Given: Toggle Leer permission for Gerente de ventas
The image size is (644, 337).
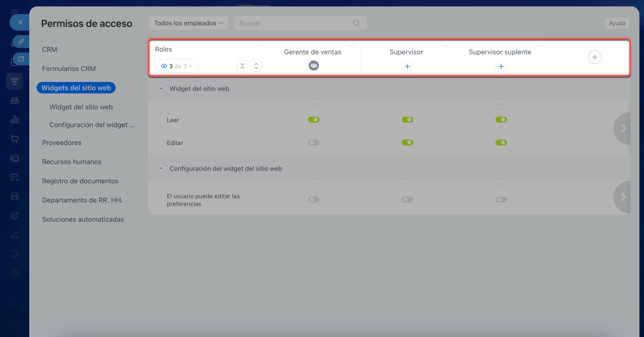Looking at the screenshot, I should click(x=313, y=120).
